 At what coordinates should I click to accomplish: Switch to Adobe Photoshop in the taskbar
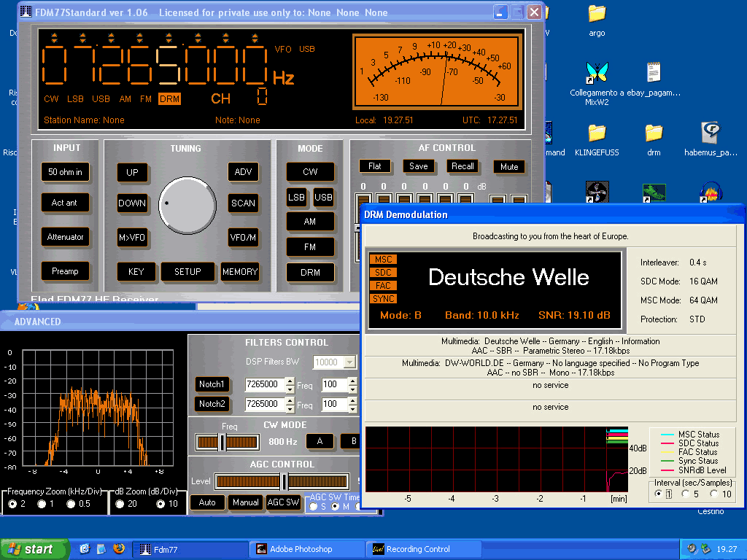click(x=307, y=549)
